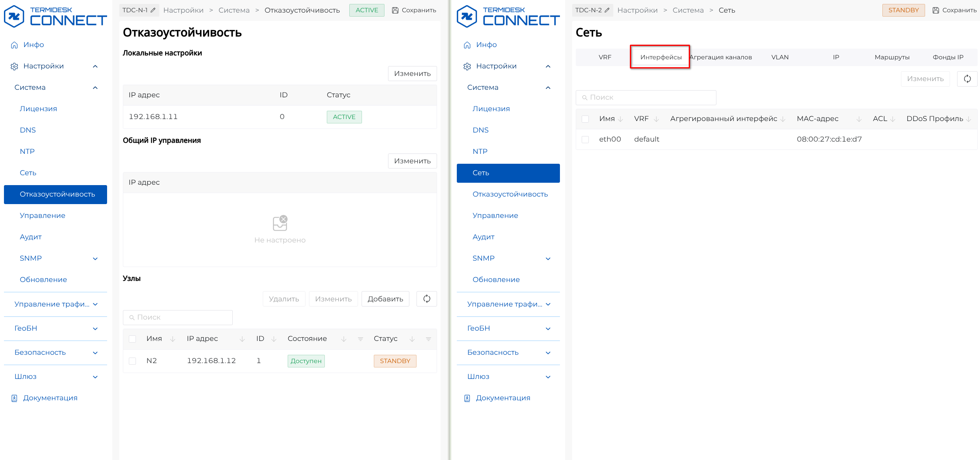
Task: Tick checkbox for node N2 row
Action: click(133, 361)
